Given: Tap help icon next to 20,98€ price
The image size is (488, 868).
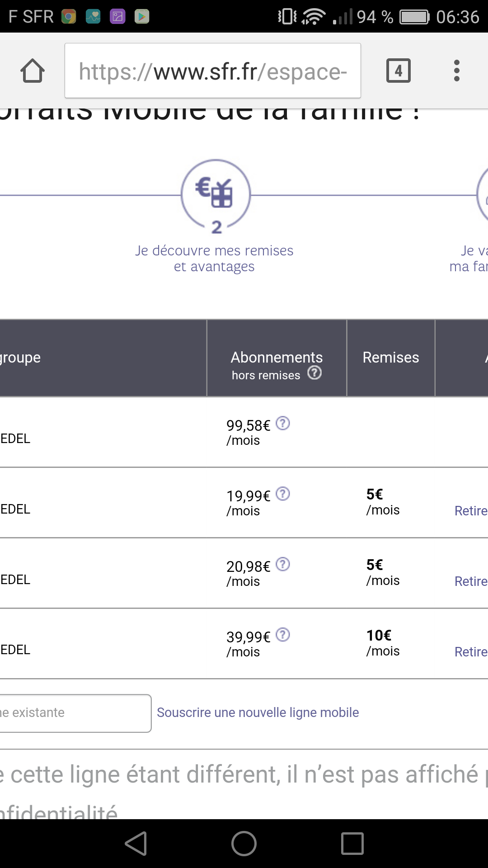Looking at the screenshot, I should pos(283,565).
